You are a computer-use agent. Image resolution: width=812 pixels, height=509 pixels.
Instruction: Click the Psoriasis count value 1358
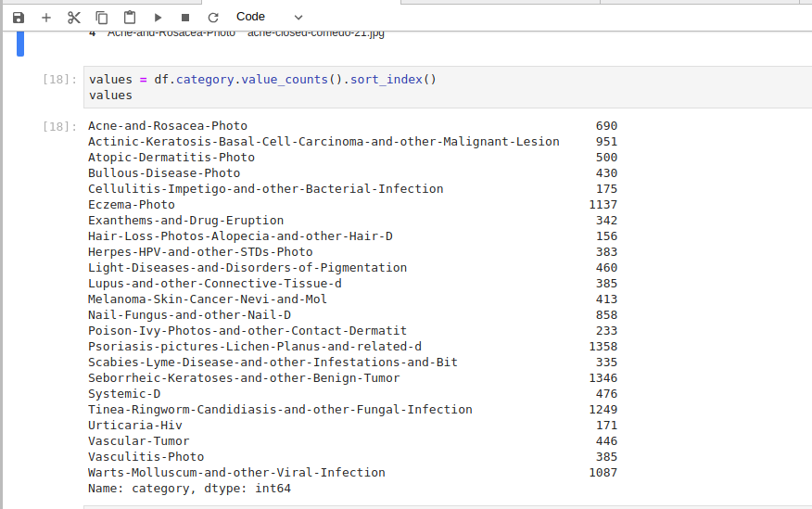603,347
